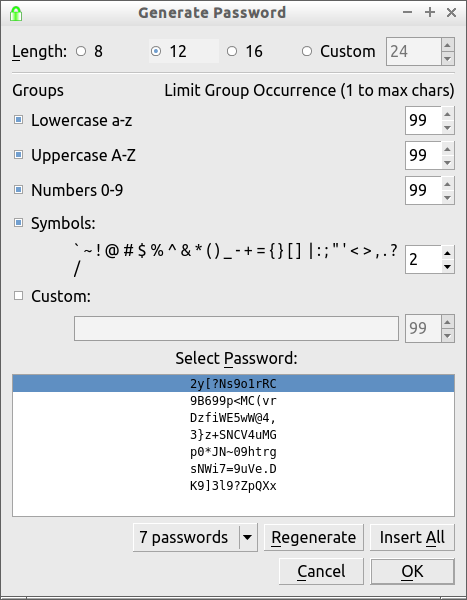
Task: Open the 7 passwords count dropdown arrow
Action: pos(248,537)
